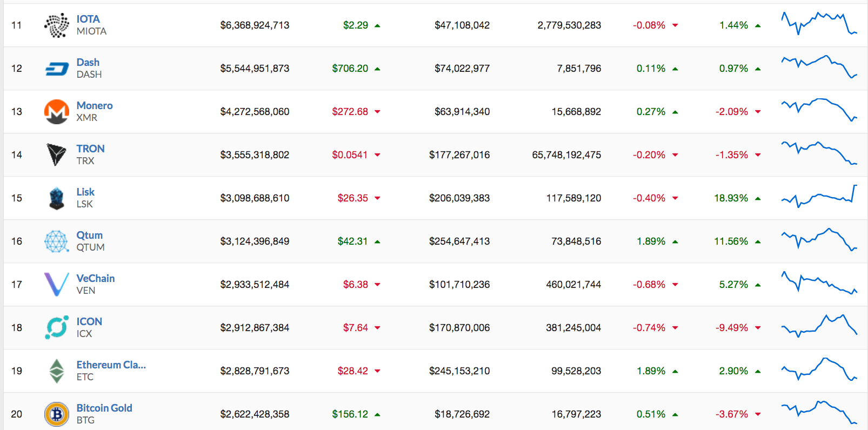The width and height of the screenshot is (868, 430).
Task: Select the ICON coin logo
Action: (x=57, y=328)
